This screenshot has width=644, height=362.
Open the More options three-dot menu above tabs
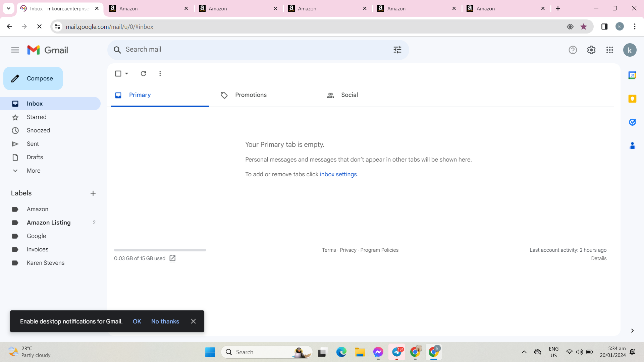point(160,73)
